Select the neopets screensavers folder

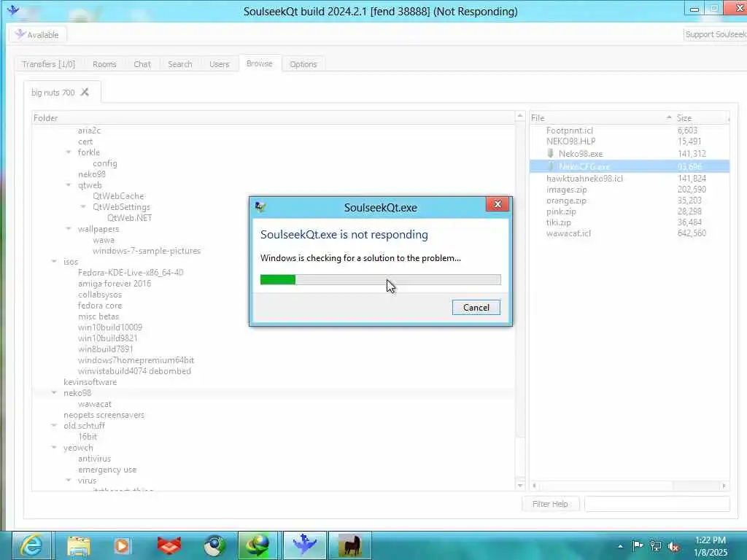pos(104,415)
